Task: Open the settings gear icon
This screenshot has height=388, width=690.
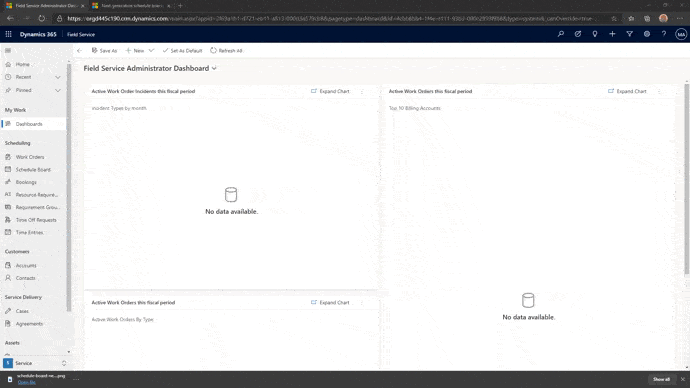Action: point(647,34)
